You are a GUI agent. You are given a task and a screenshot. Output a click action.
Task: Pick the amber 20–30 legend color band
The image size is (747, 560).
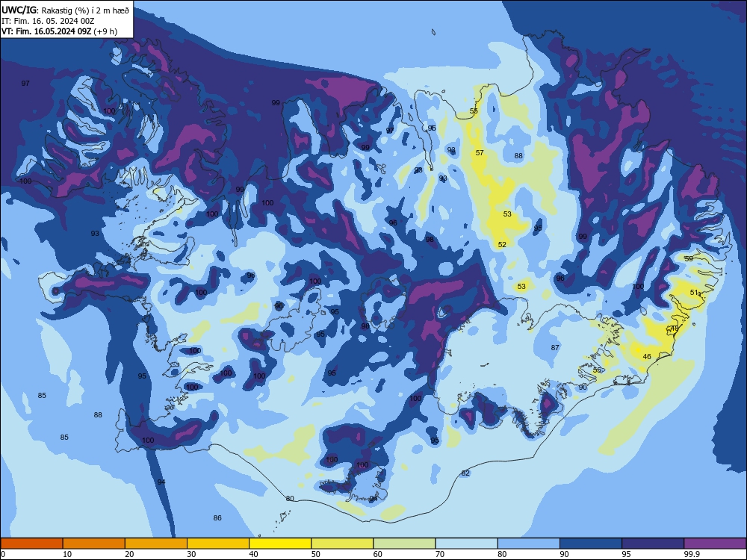156,544
